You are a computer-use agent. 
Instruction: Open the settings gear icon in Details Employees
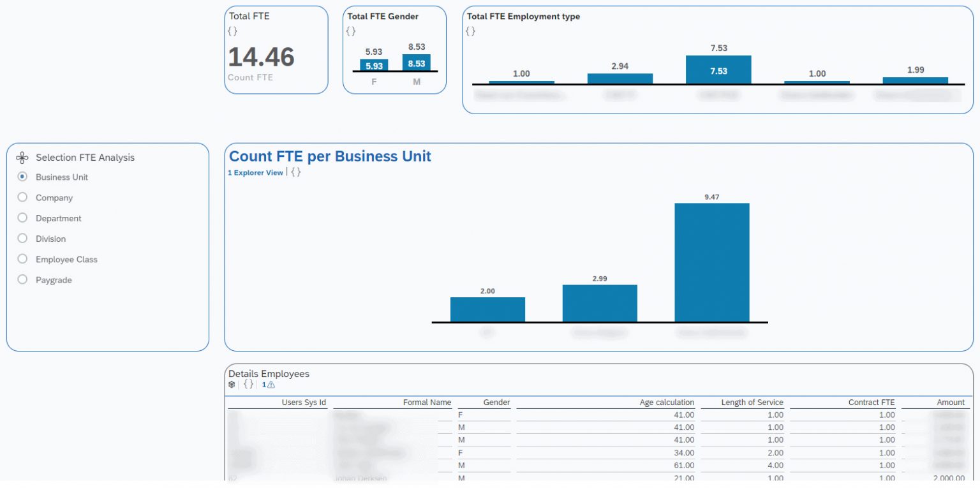(x=232, y=384)
